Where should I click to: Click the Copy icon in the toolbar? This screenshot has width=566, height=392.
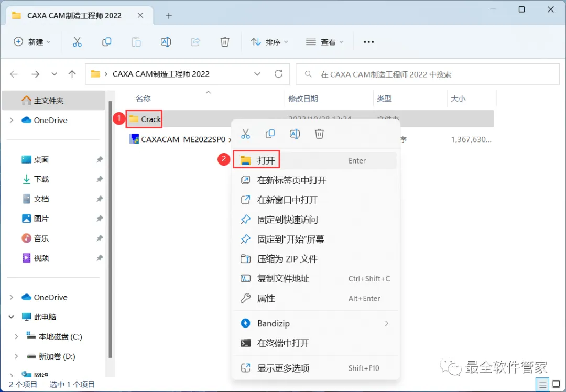coord(106,42)
